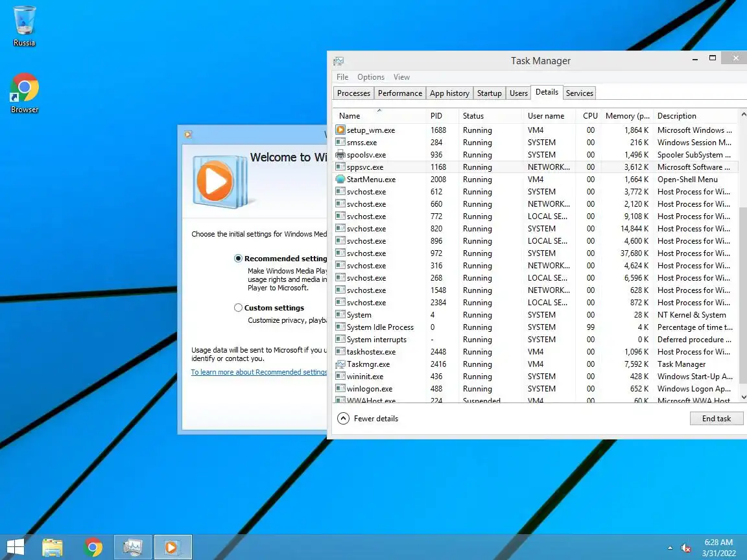Screen dimensions: 747x560
Task: Click the Task Manager title bar icon
Action: point(338,61)
